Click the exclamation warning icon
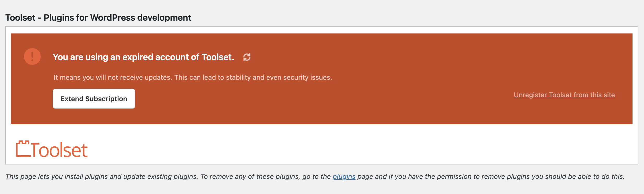 32,56
